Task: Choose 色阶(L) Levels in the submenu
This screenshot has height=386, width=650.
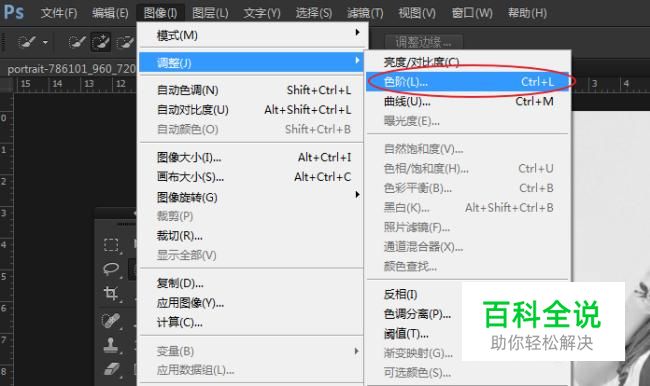Action: click(x=468, y=82)
